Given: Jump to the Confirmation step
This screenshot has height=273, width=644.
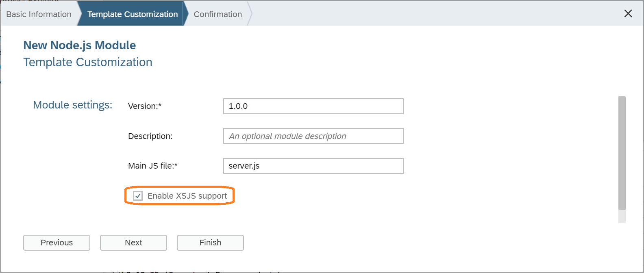Looking at the screenshot, I should pos(218,14).
